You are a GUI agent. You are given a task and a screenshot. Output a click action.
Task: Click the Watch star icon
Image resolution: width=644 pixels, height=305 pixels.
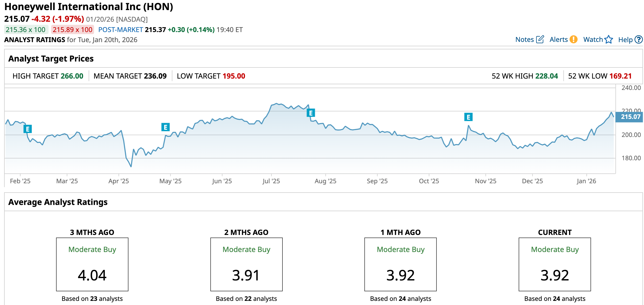[x=609, y=40]
